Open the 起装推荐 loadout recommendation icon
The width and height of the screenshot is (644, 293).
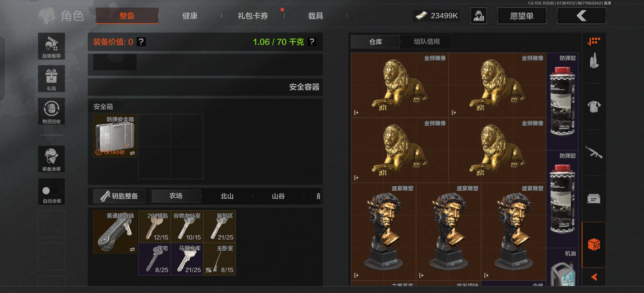[x=51, y=46]
